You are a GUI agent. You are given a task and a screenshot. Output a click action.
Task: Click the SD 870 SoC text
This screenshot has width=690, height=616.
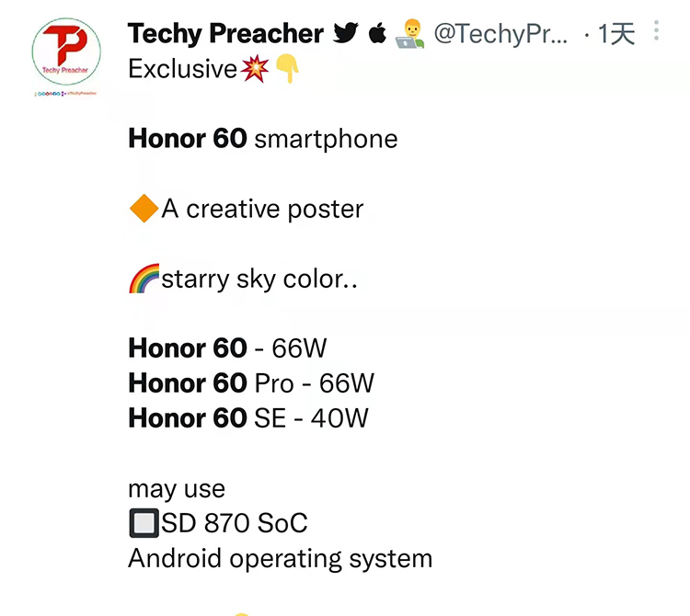[234, 523]
